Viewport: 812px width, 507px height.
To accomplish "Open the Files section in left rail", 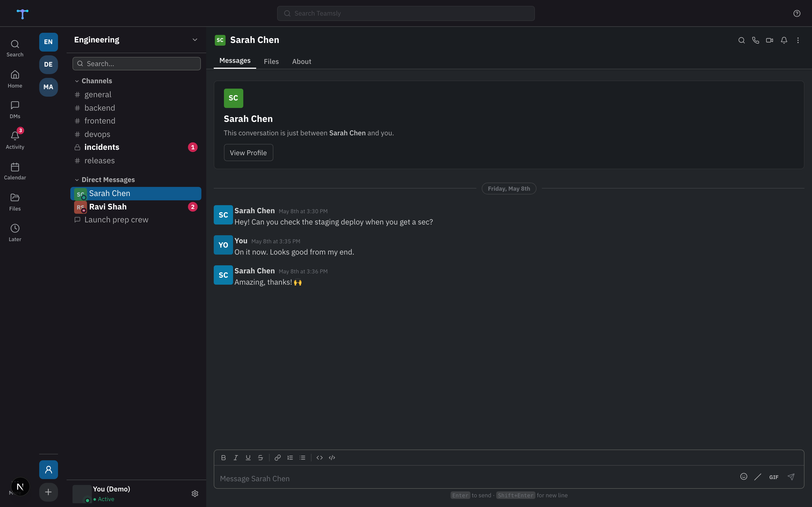I will 15,202.
